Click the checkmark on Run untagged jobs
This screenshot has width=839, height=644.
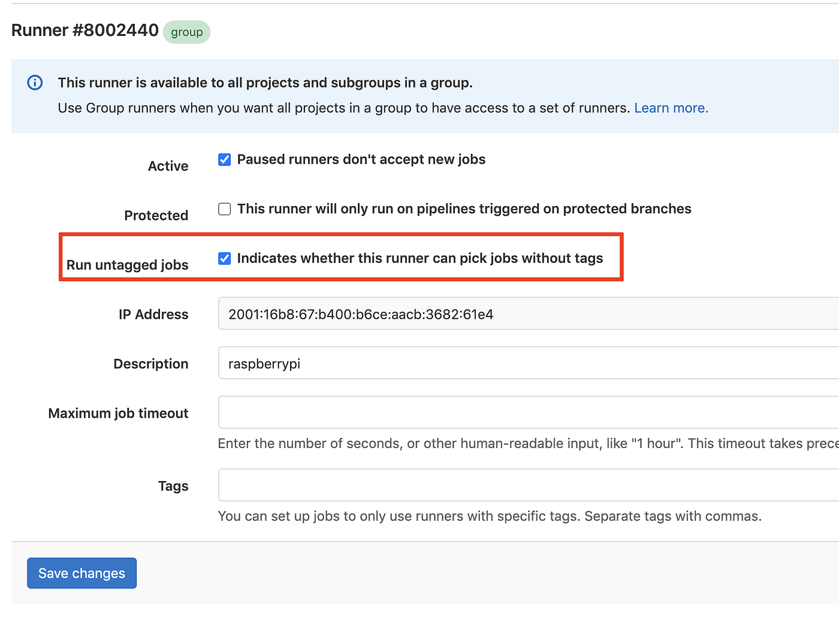pyautogui.click(x=224, y=258)
